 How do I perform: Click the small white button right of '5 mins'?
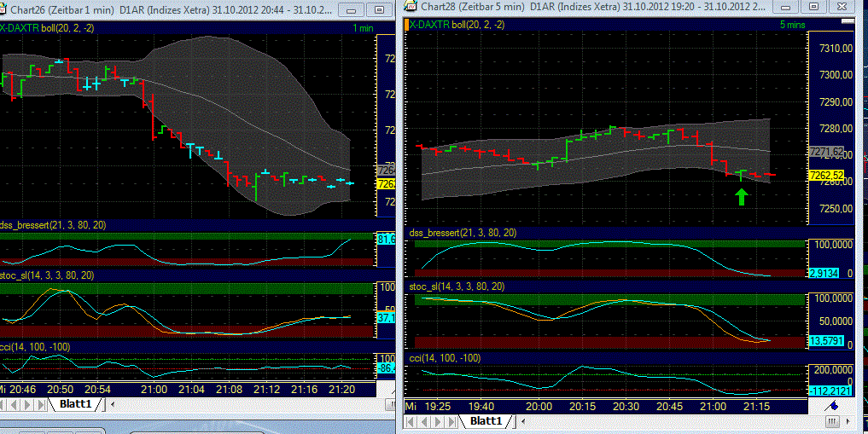(x=847, y=21)
